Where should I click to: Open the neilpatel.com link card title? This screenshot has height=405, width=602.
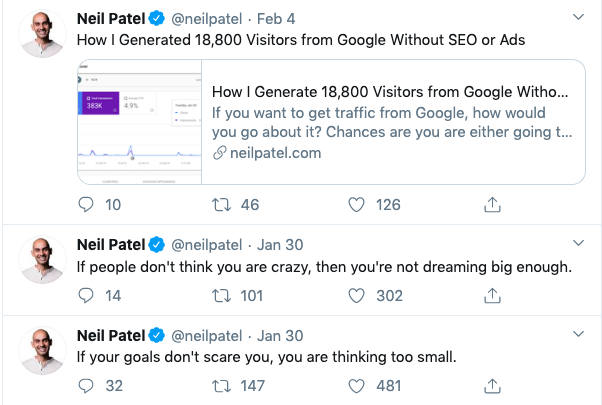[x=390, y=92]
